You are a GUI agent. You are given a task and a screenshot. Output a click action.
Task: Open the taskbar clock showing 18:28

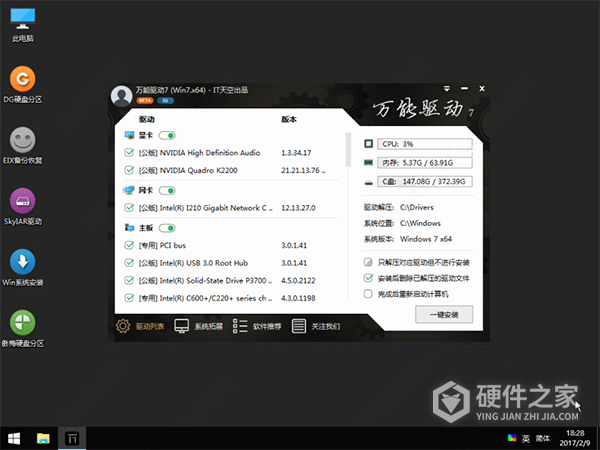[575, 438]
